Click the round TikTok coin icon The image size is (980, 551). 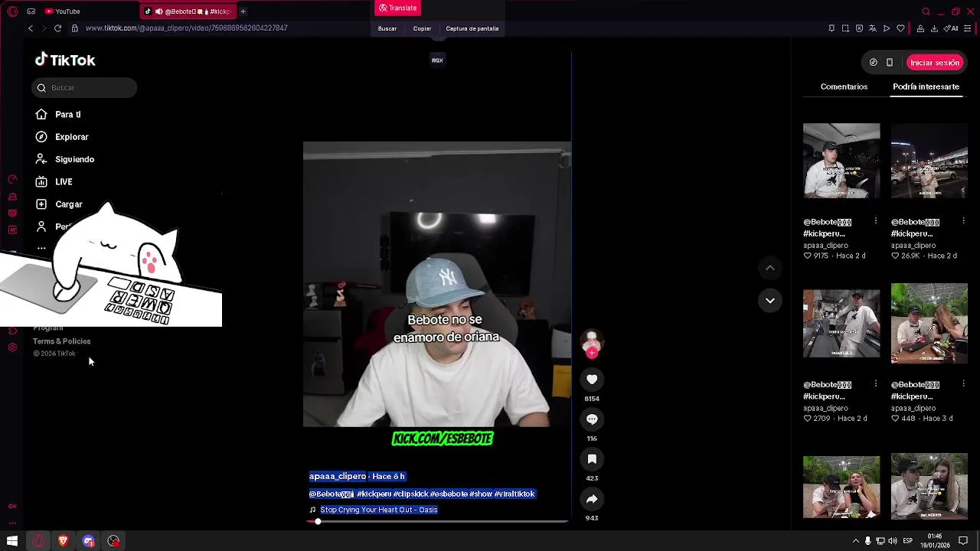[x=874, y=63]
